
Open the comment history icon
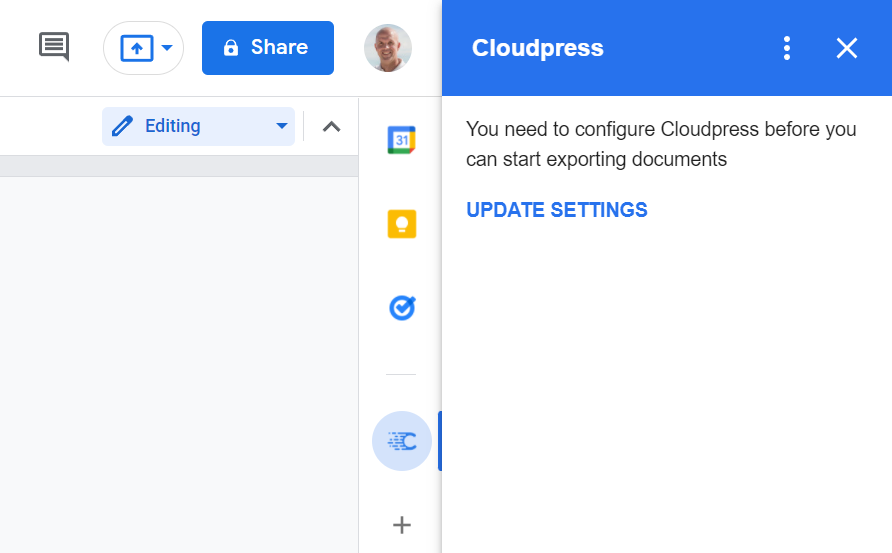(54, 47)
